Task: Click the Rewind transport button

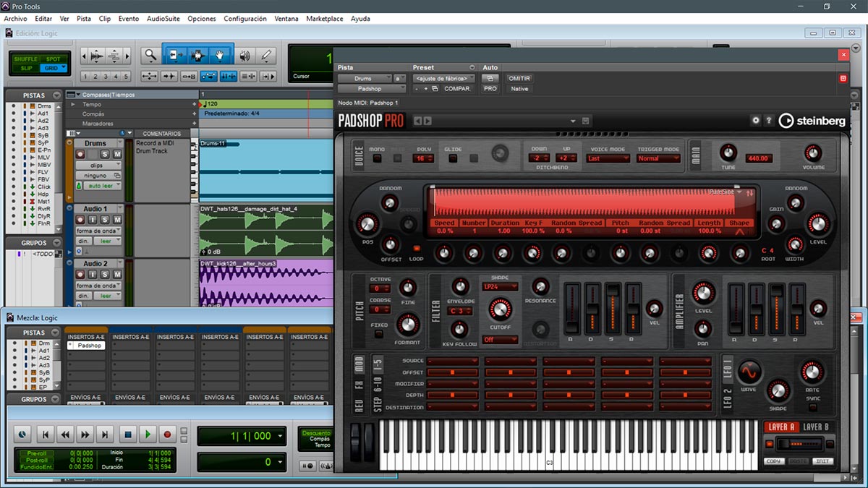Action: (66, 435)
